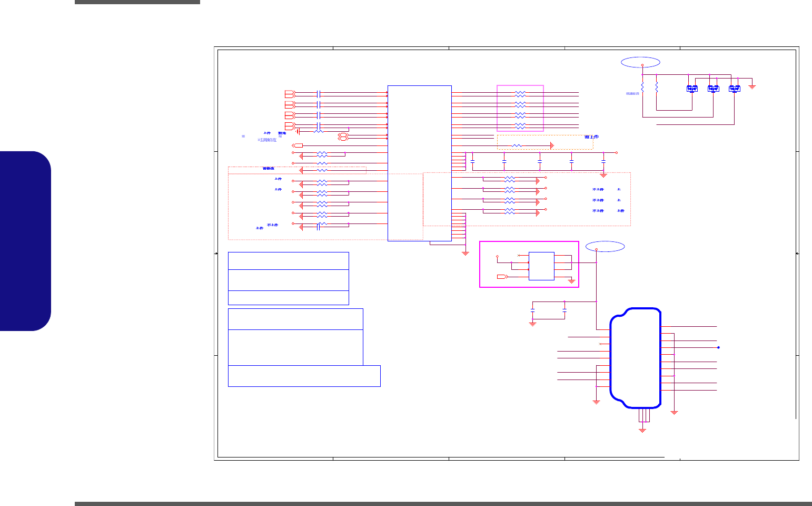Click the bidirectional double-hexagon port symbol
The width and height of the screenshot is (812, 506).
point(343,137)
